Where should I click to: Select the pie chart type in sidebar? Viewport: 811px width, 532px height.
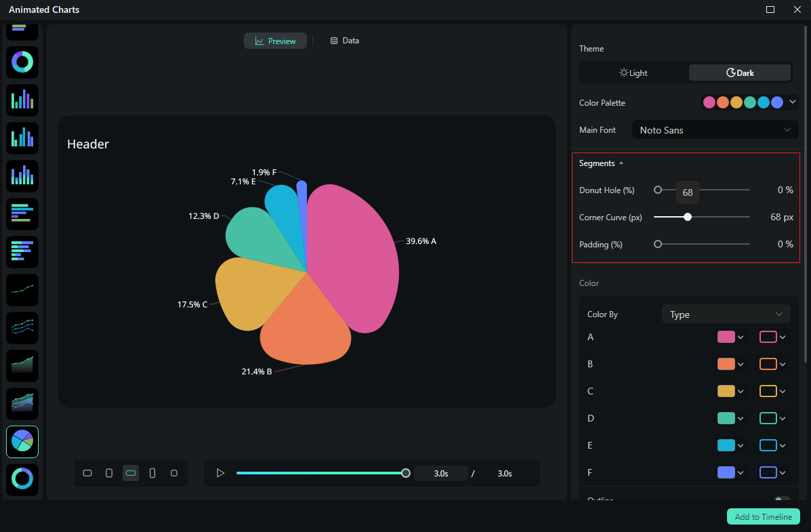[22, 441]
